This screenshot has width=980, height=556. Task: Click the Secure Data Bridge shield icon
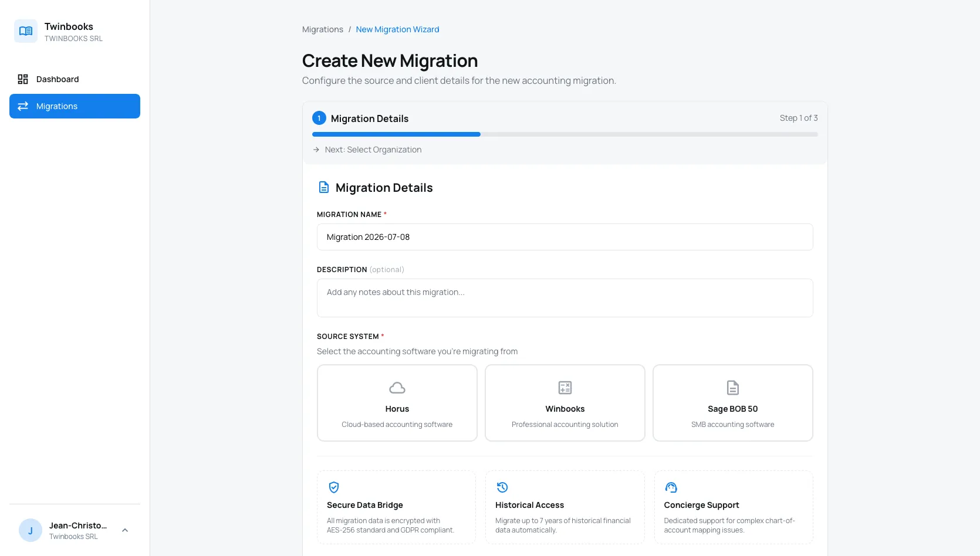pos(334,487)
